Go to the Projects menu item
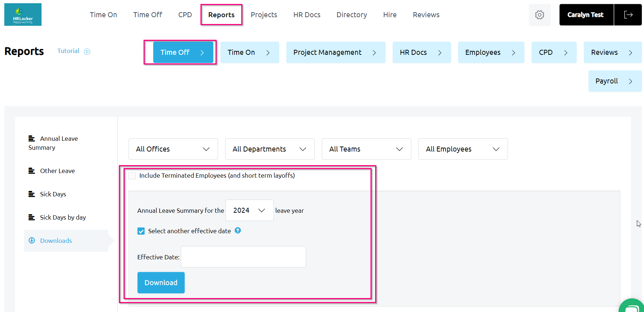This screenshot has height=312, width=644. click(264, 15)
